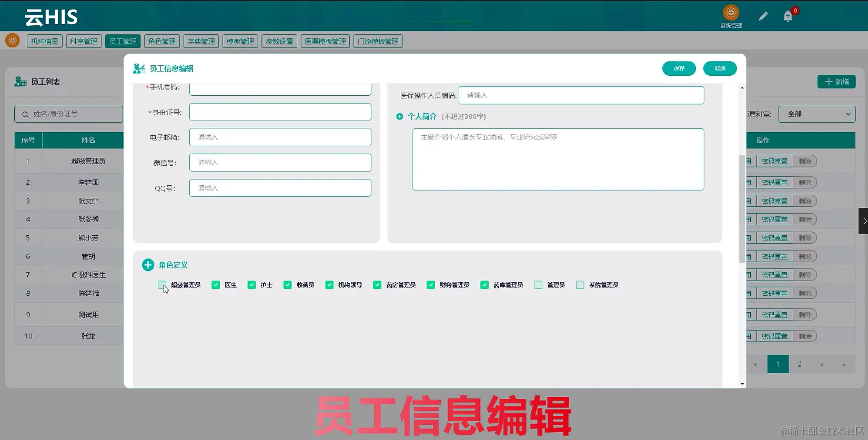
Task: Focus the QQ号 input field
Action: point(280,188)
